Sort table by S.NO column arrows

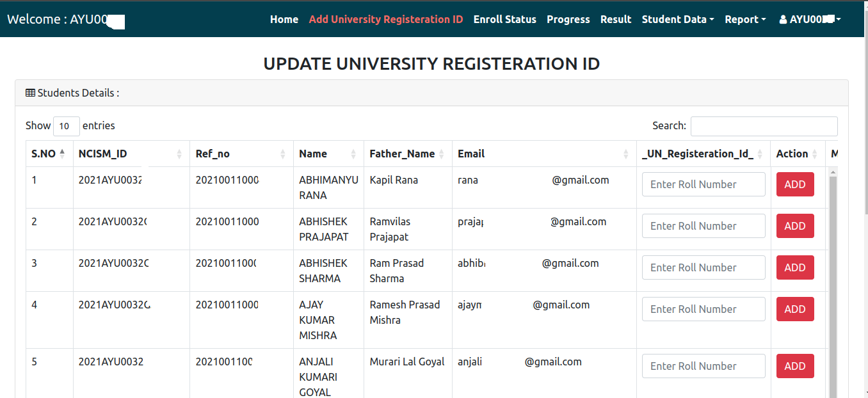coord(62,154)
